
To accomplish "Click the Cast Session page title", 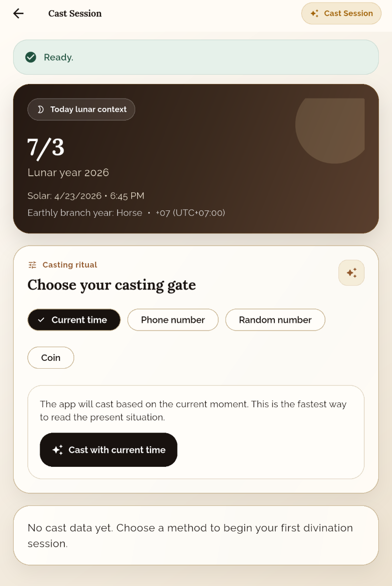I will 75,14.
